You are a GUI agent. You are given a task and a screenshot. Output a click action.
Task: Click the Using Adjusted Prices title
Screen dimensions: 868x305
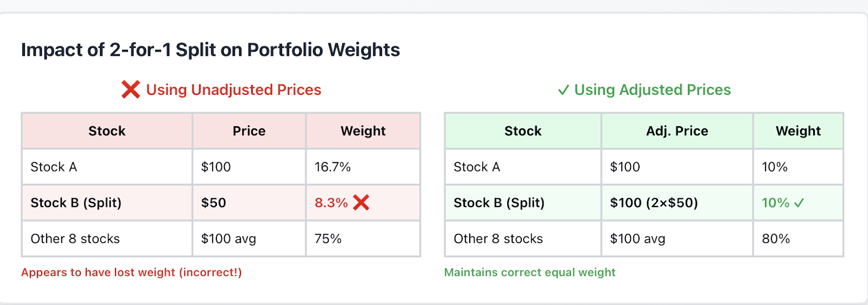[653, 90]
